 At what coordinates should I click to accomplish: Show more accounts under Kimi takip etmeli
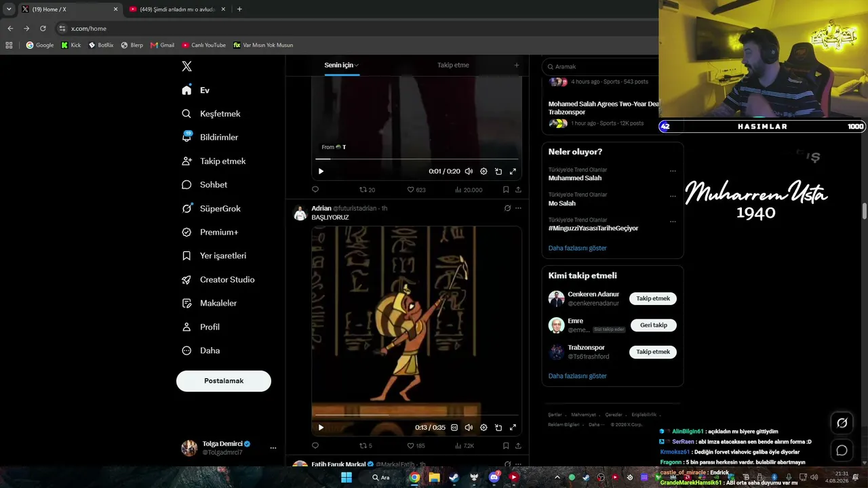tap(578, 376)
